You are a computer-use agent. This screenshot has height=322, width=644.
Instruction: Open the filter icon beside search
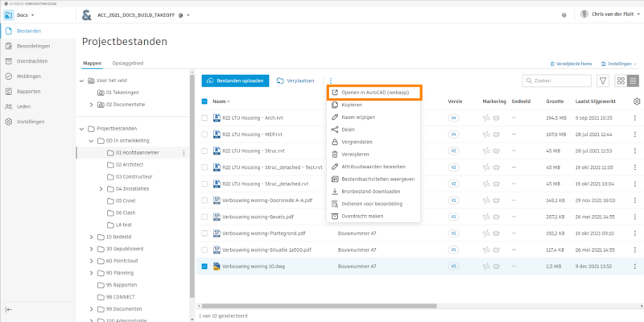point(602,80)
